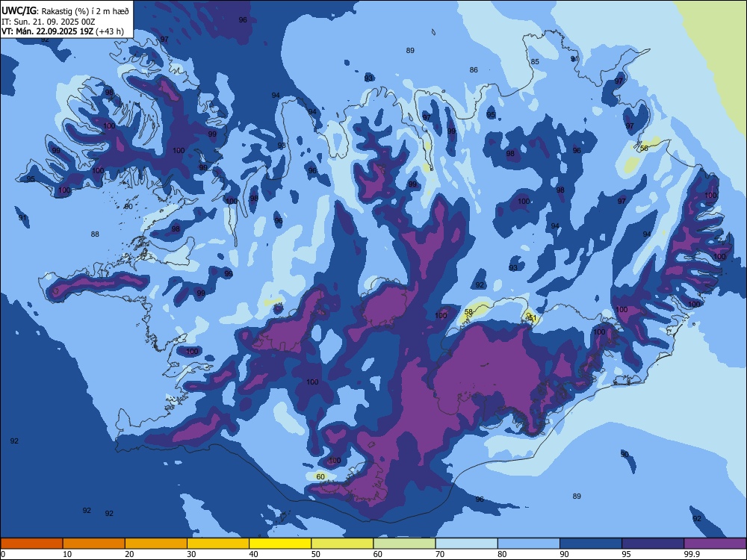Click the title 'UWC/IG: Rakastig (%) í 2 m hæð'
The height and width of the screenshot is (560, 747).
[x=65, y=10]
